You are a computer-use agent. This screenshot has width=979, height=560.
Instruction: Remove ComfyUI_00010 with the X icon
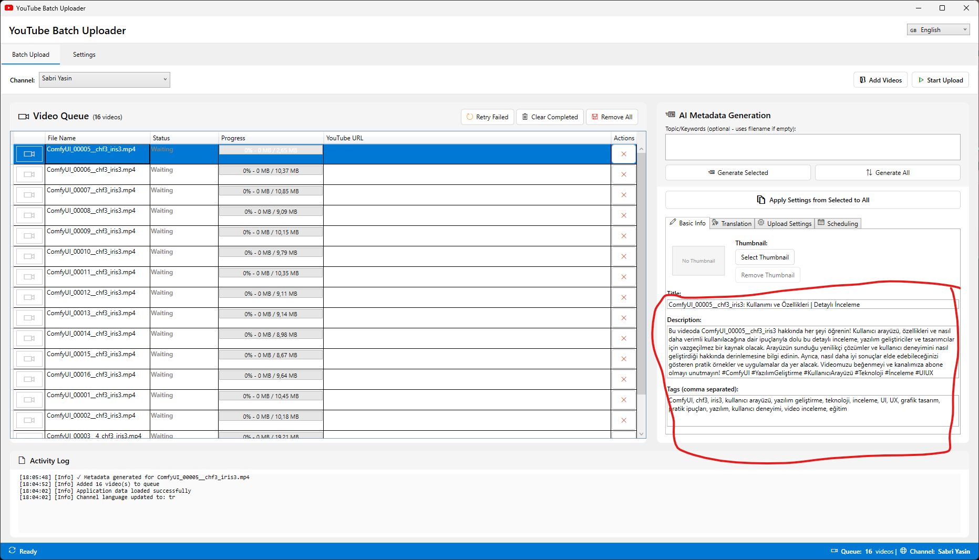pyautogui.click(x=624, y=256)
